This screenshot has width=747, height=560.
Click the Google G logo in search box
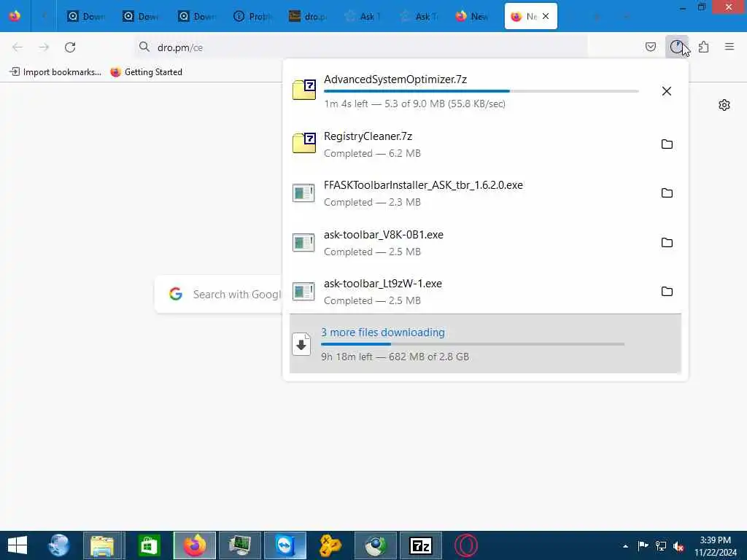[176, 294]
